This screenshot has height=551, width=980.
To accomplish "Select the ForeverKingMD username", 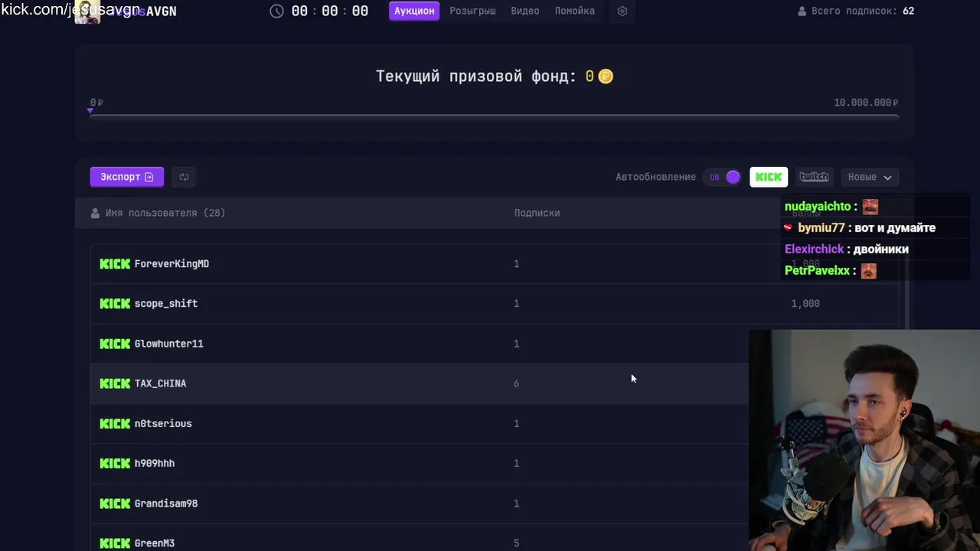I will pos(171,263).
